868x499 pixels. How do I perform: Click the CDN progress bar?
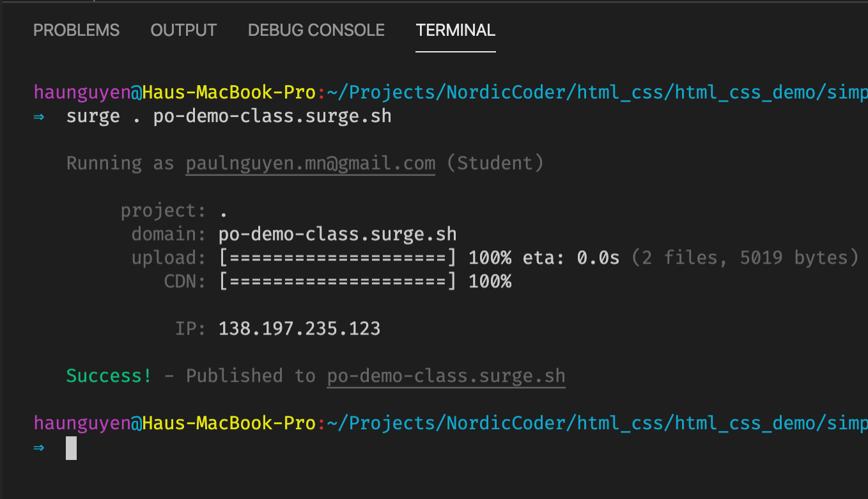(337, 281)
